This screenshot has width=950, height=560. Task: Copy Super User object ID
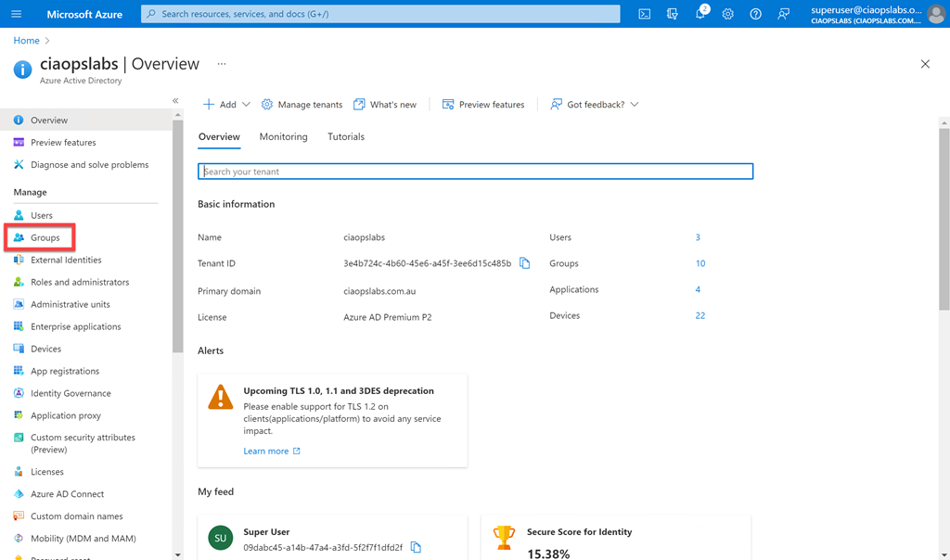pyautogui.click(x=416, y=547)
